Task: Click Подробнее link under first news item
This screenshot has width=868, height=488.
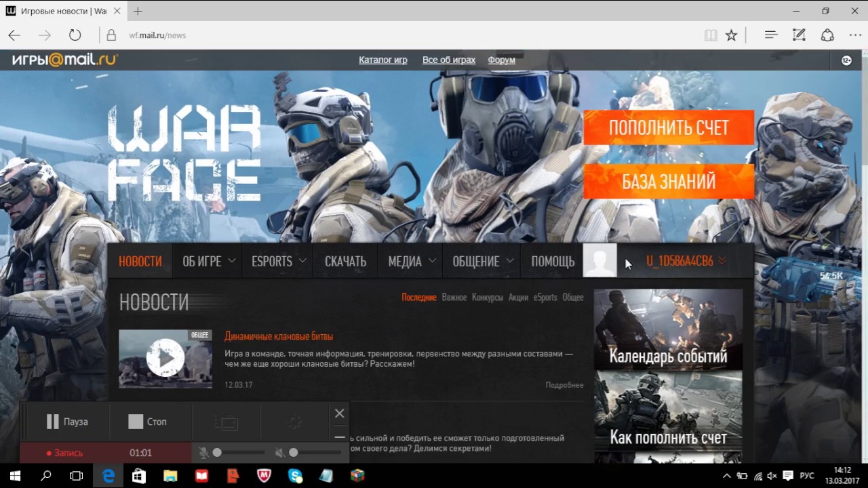Action: pyautogui.click(x=564, y=385)
